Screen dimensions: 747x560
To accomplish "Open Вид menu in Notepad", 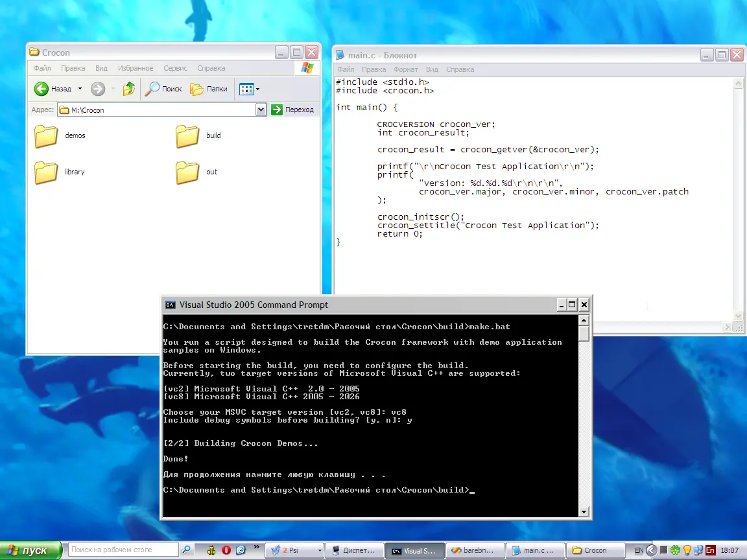I will coord(432,69).
